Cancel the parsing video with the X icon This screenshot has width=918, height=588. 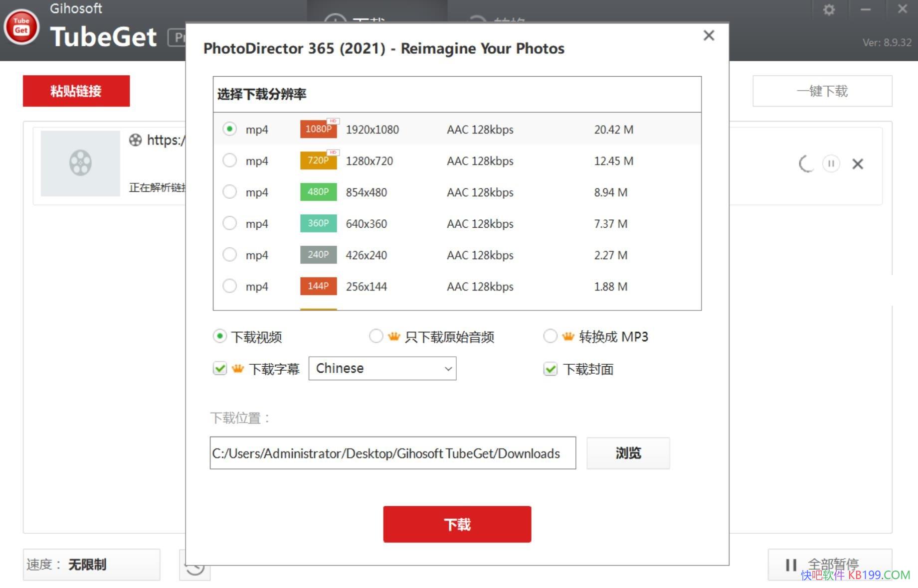858,163
